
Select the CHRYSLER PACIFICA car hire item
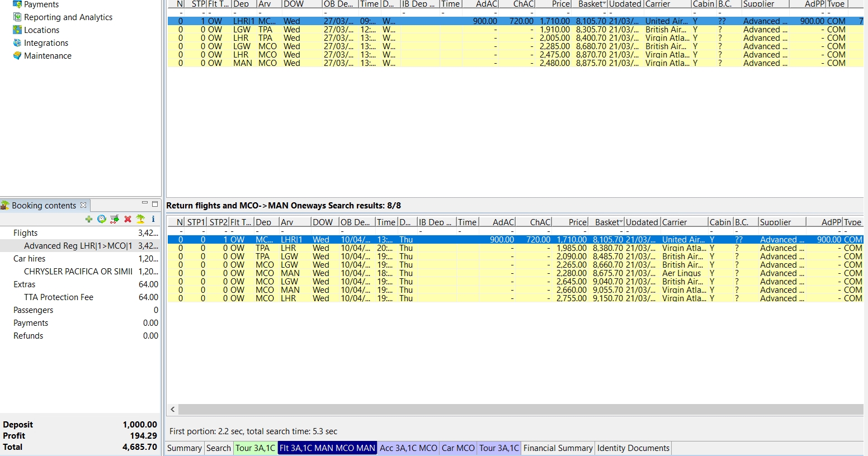click(x=81, y=271)
